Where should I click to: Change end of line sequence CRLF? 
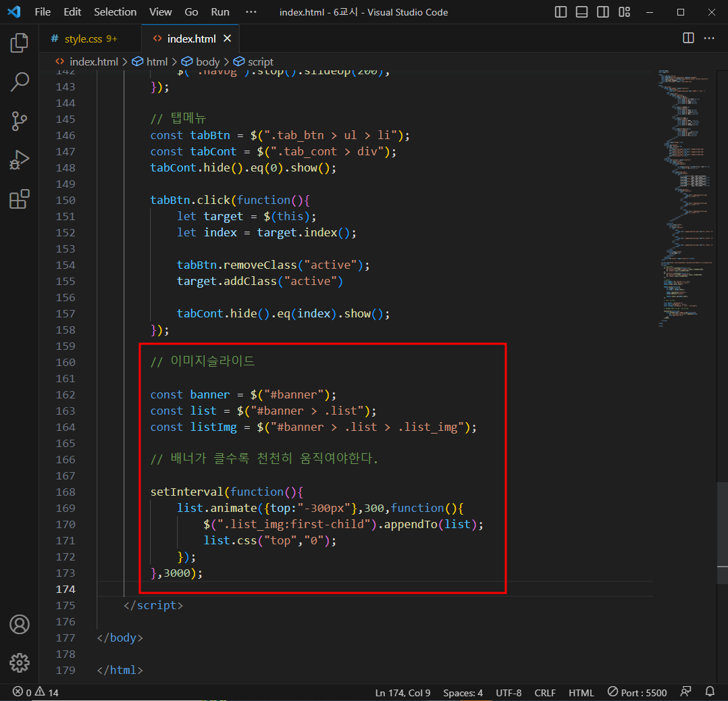pyautogui.click(x=544, y=693)
